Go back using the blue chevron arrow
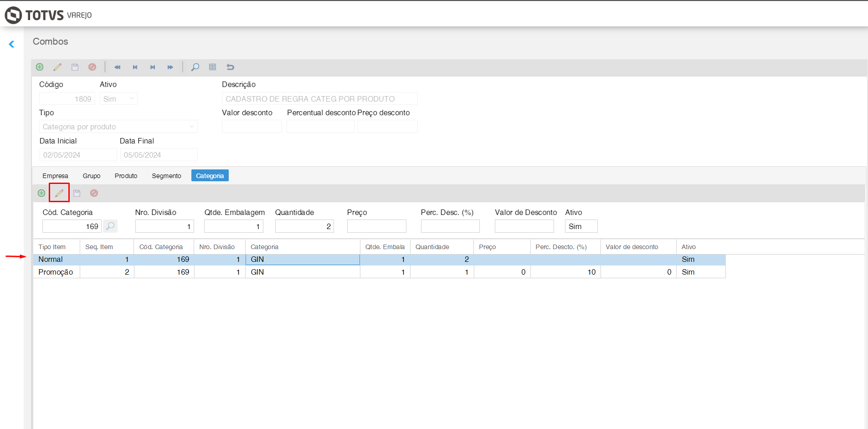This screenshot has width=868, height=429. pyautogui.click(x=12, y=44)
